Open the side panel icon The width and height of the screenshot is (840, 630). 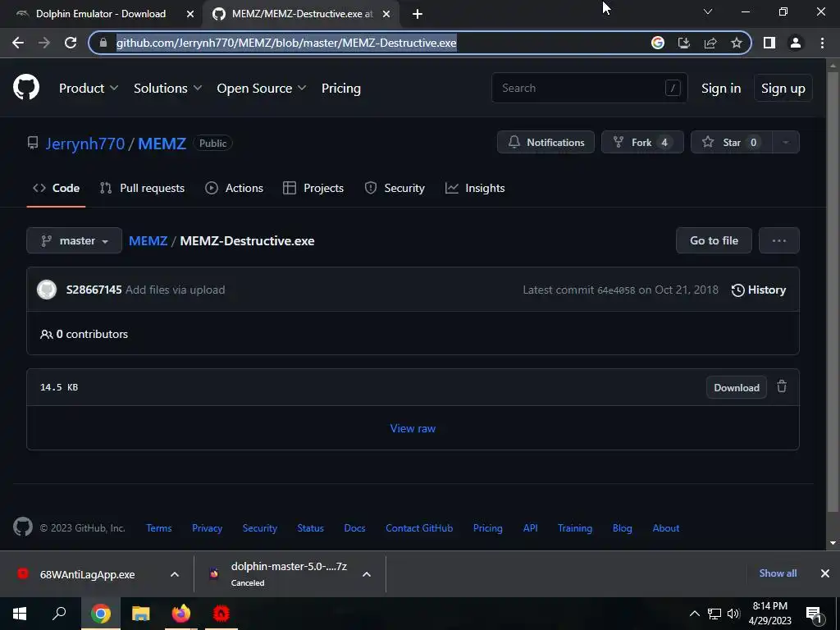click(x=769, y=43)
